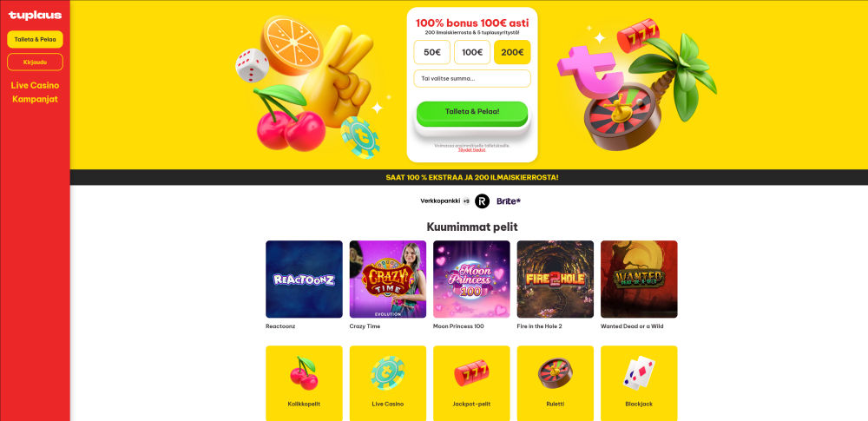
Task: Select the 50€ deposit amount
Action: coord(431,52)
